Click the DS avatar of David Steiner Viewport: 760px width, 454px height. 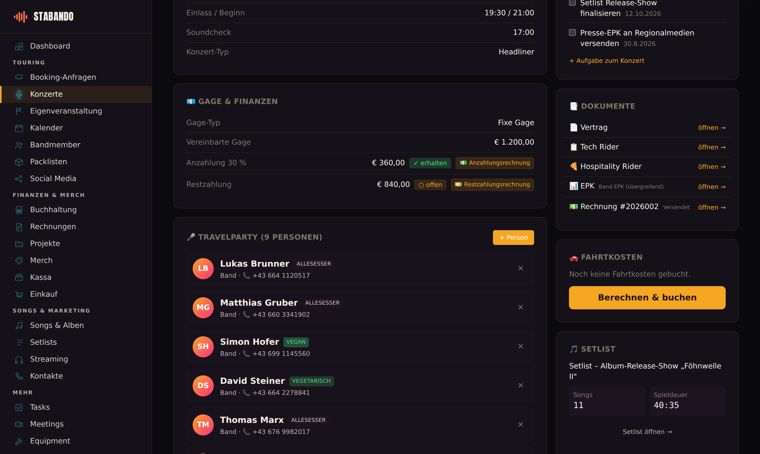pos(203,386)
